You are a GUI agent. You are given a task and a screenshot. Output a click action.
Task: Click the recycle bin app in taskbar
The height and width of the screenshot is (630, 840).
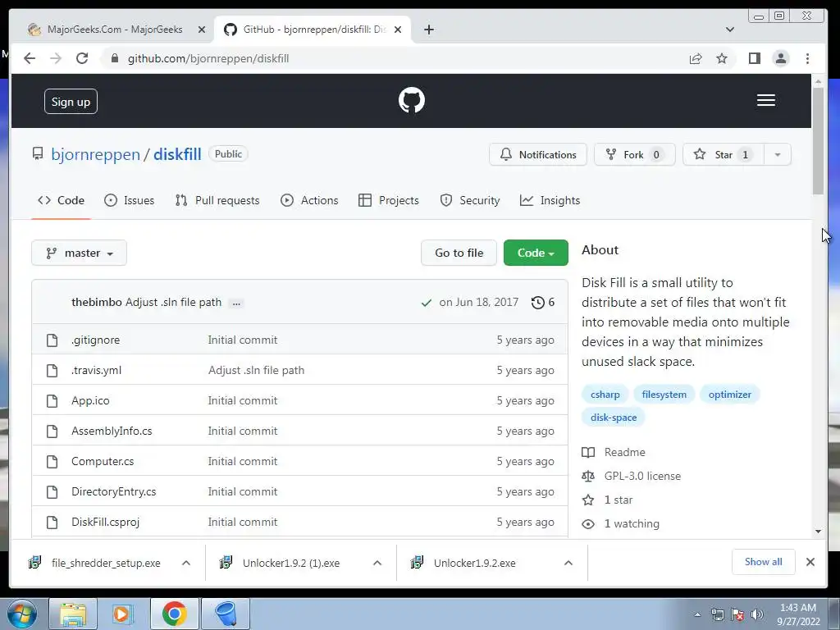(x=225, y=614)
